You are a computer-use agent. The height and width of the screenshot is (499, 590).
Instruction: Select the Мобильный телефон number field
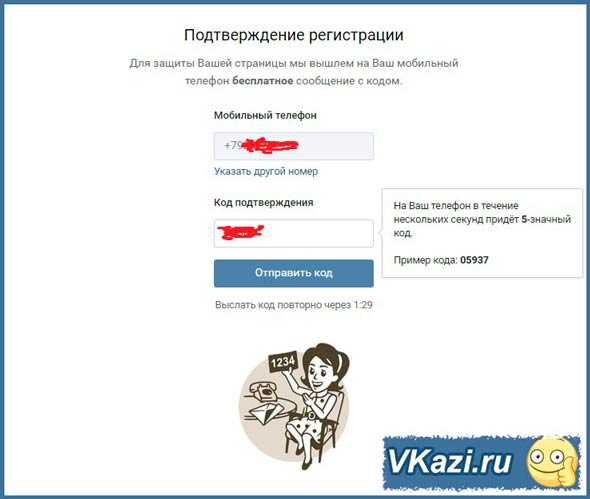(x=293, y=146)
